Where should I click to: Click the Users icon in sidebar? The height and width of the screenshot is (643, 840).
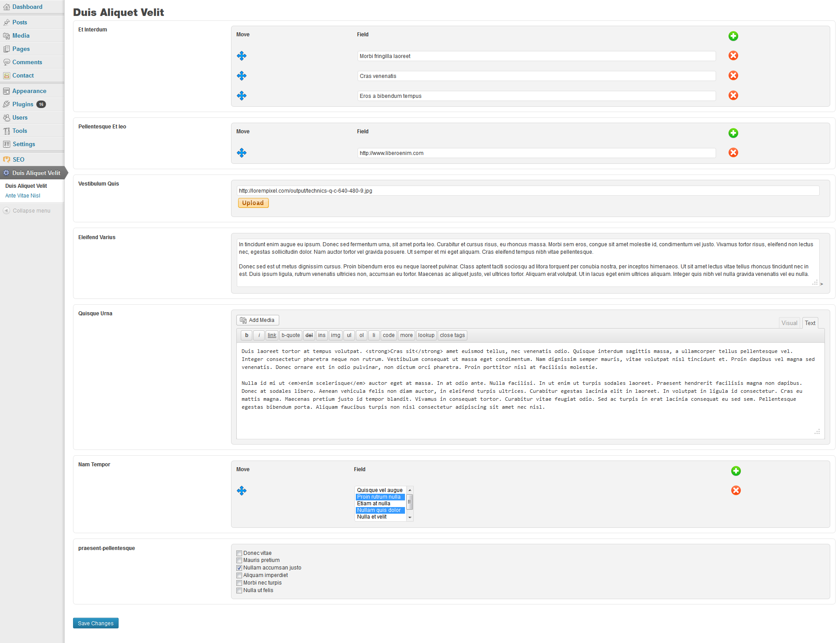point(7,117)
